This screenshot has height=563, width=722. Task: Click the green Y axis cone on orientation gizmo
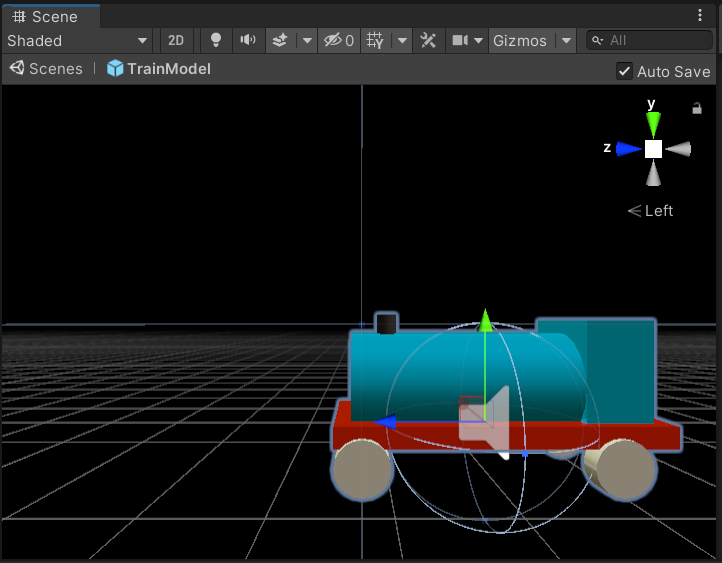[653, 124]
